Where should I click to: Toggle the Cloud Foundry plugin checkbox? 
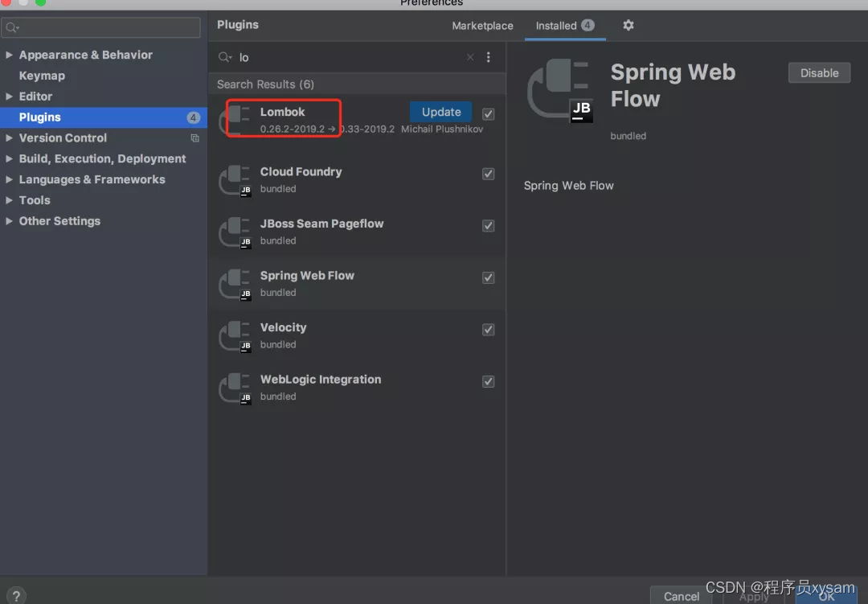coord(489,174)
